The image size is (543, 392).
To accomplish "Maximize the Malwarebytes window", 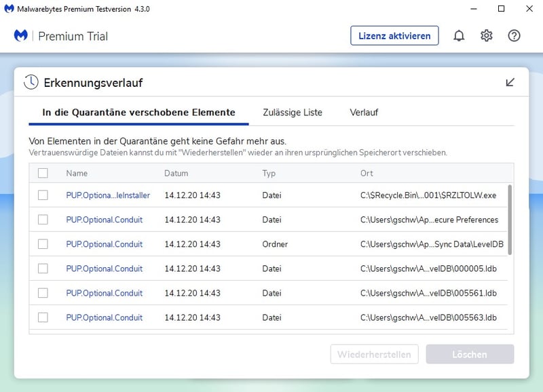I will (501, 9).
